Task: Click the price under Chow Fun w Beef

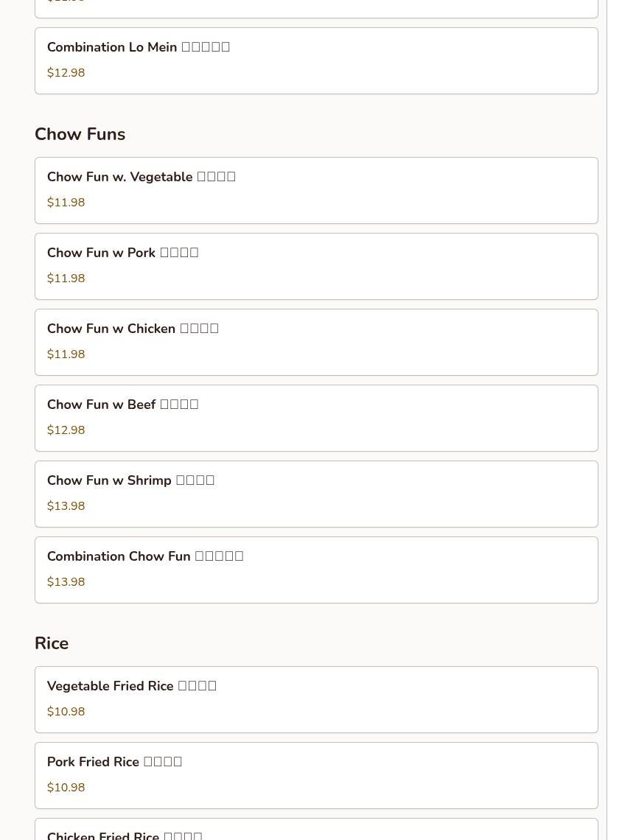Action: (66, 430)
